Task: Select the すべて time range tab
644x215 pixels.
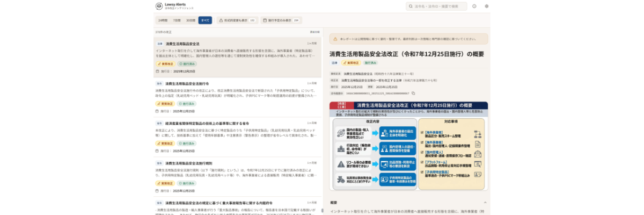Action: [205, 20]
